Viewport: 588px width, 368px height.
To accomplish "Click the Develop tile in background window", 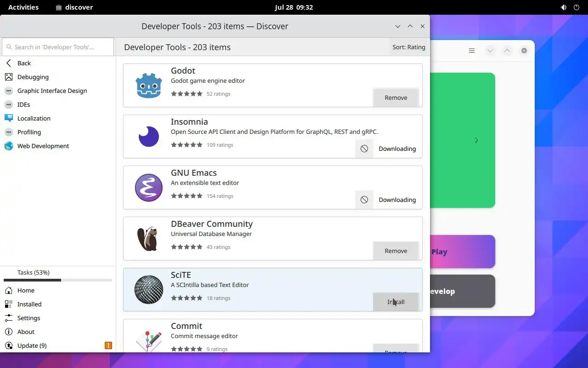I will [x=463, y=291].
